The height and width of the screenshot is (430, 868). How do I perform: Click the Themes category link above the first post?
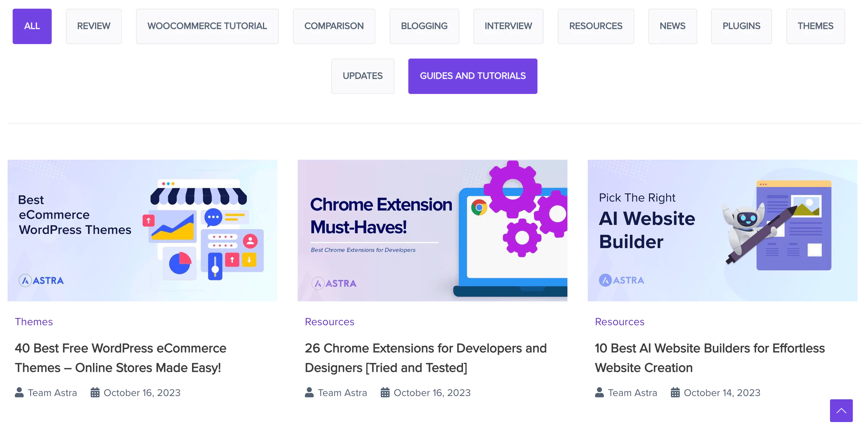tap(34, 322)
